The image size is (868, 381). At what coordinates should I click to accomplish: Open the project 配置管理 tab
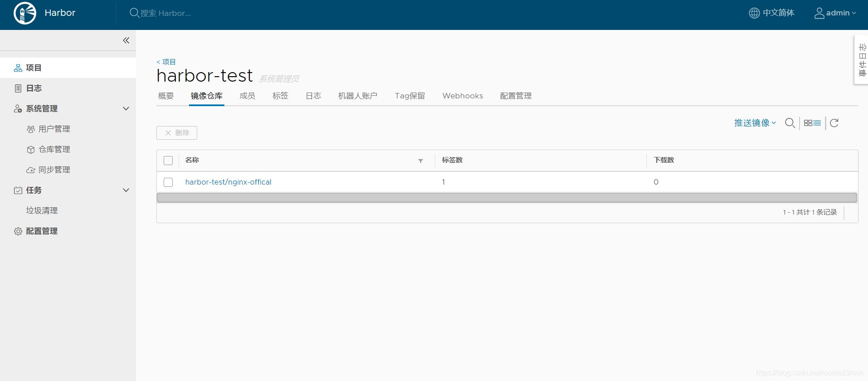516,96
